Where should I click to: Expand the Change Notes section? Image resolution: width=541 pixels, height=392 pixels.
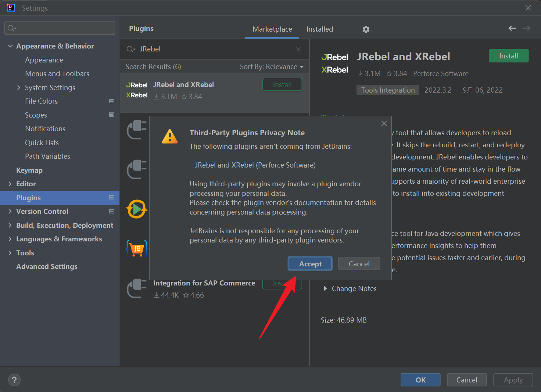[x=325, y=288]
